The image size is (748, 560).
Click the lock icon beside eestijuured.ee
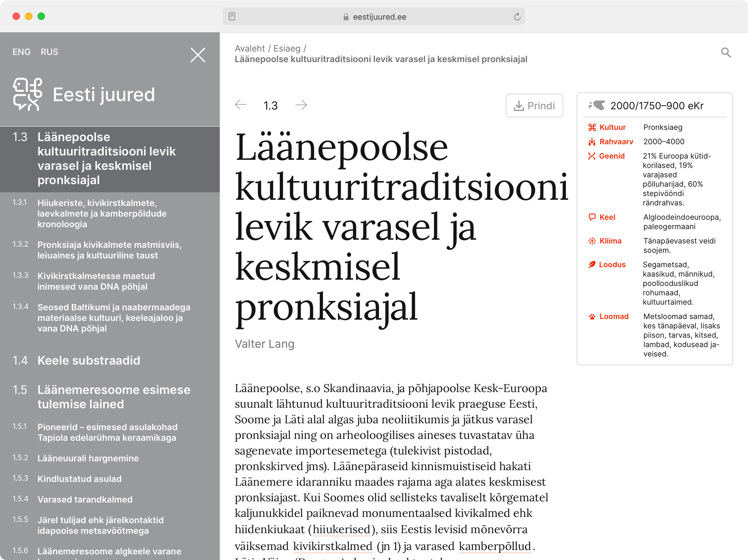[346, 17]
